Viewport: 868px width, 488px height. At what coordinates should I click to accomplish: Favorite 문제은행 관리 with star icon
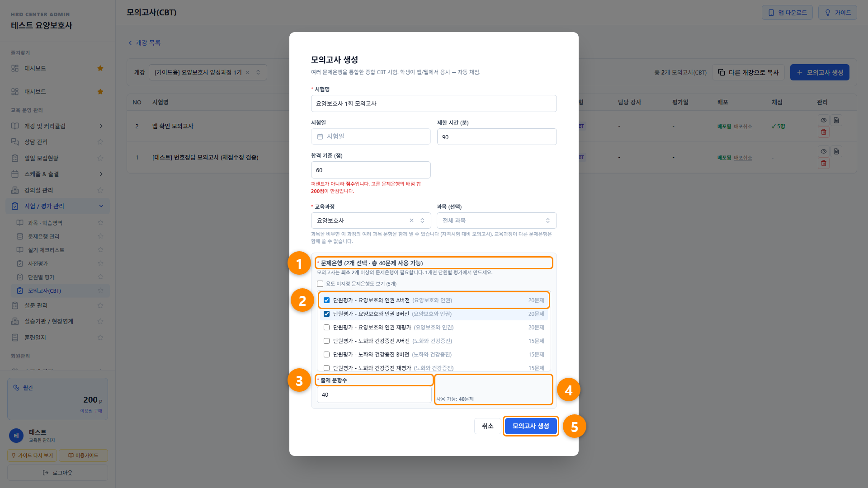[x=100, y=236]
